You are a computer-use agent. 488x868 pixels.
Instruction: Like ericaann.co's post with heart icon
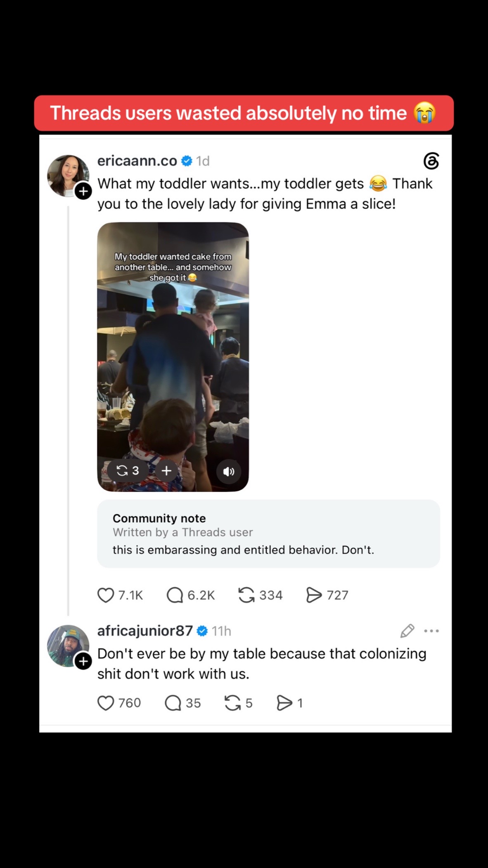[x=106, y=595]
